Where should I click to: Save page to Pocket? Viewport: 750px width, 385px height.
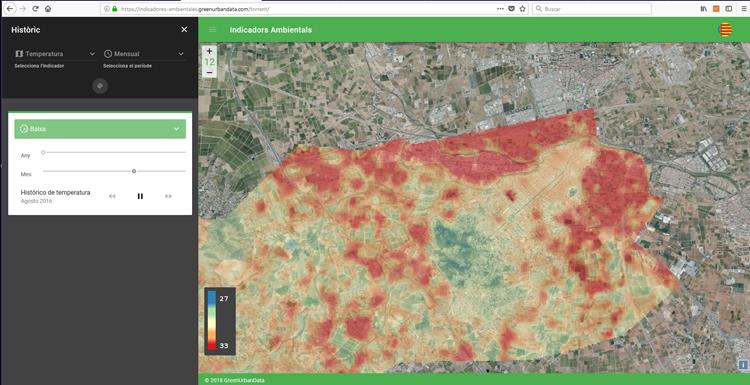pyautogui.click(x=511, y=9)
